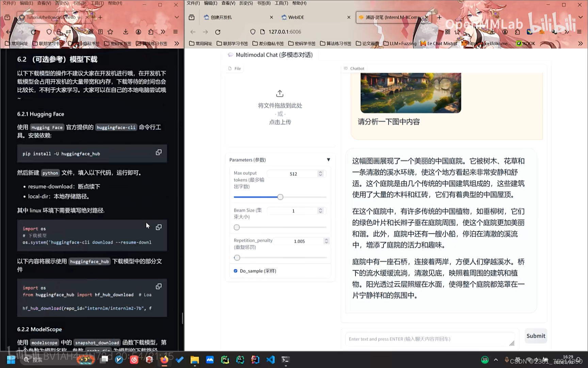Copy the hf_hub_download code block
The width and height of the screenshot is (588, 368).
(159, 287)
